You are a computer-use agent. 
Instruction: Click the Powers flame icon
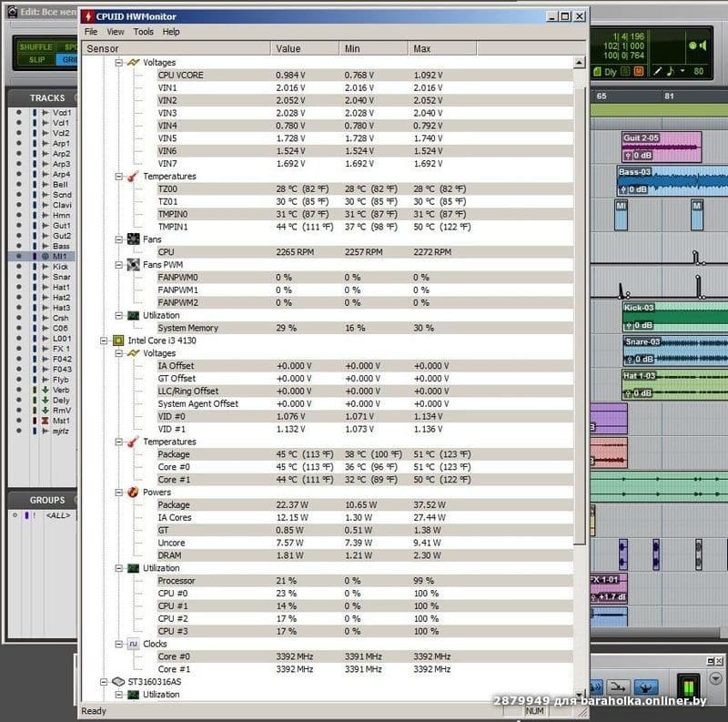pyautogui.click(x=133, y=492)
